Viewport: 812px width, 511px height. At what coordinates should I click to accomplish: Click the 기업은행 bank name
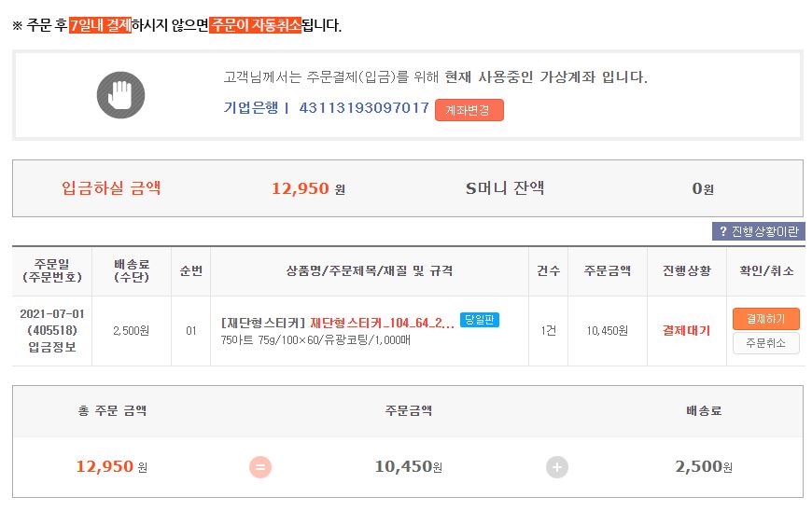[251, 108]
